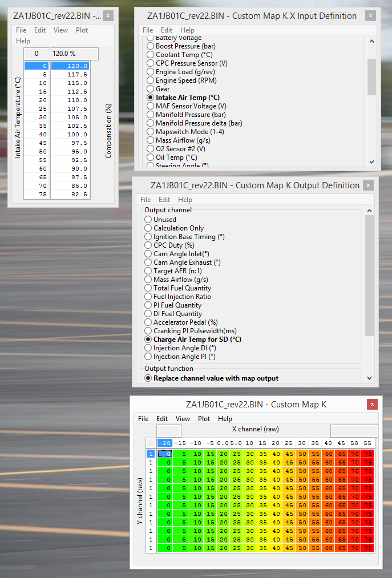Open View menu in the compensation table window
The height and width of the screenshot is (578, 392).
(60, 30)
